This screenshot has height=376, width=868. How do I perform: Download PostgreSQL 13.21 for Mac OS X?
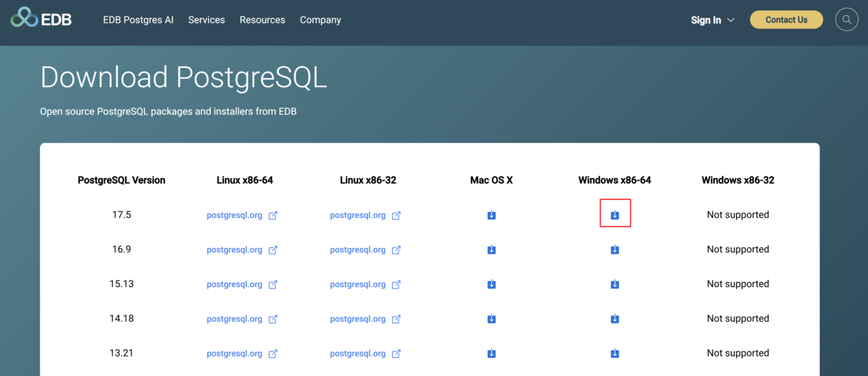click(x=491, y=354)
